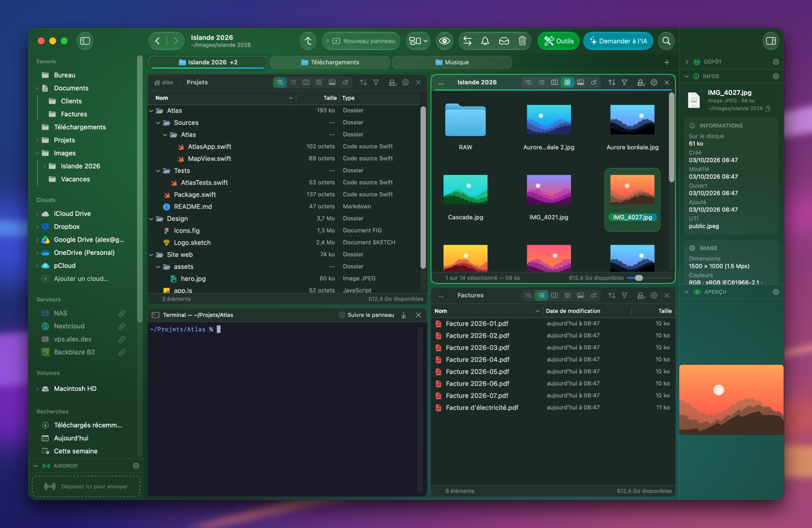Add a new tab with the plus button
The height and width of the screenshot is (528, 812).
[x=667, y=62]
